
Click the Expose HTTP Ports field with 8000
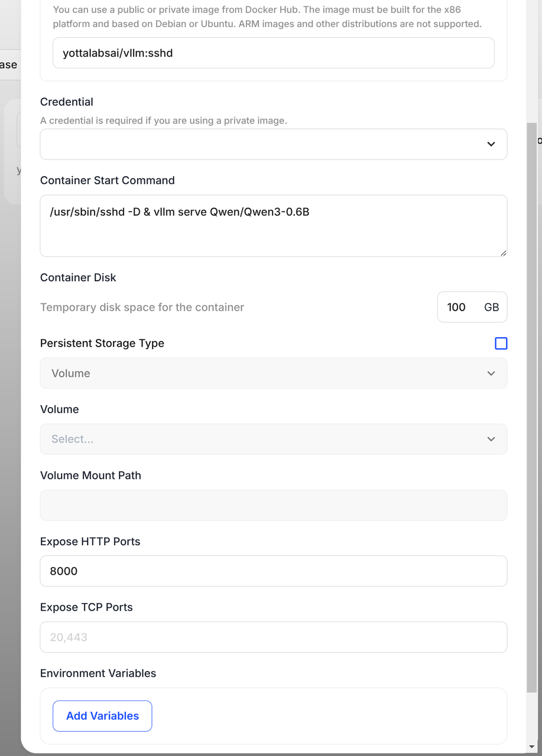pyautogui.click(x=273, y=571)
